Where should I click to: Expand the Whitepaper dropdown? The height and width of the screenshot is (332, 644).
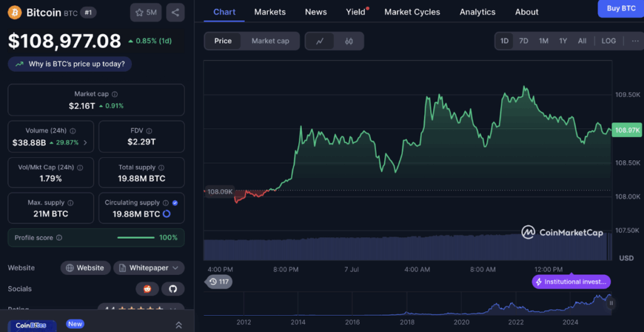[x=149, y=268]
